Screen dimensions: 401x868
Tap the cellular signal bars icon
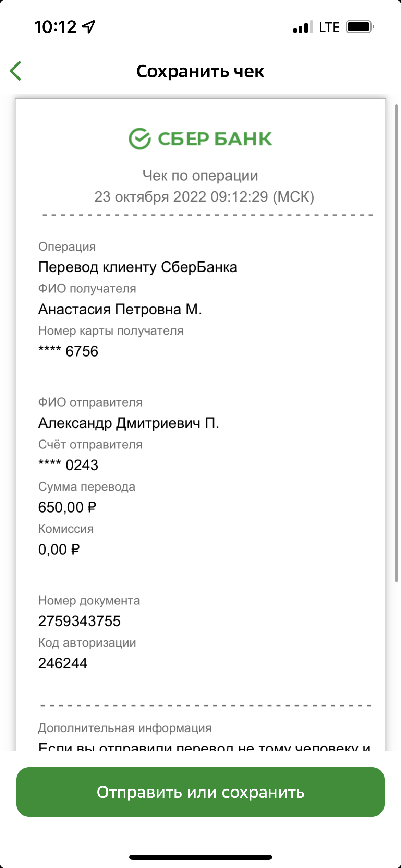[303, 27]
